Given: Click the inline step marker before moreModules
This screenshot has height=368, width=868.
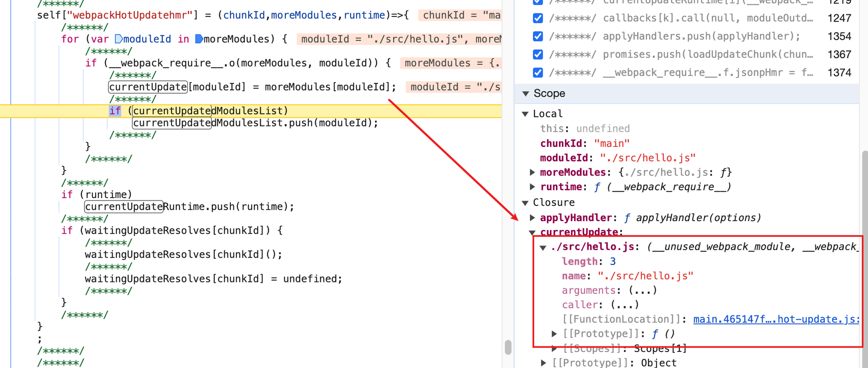Looking at the screenshot, I should pos(199,39).
